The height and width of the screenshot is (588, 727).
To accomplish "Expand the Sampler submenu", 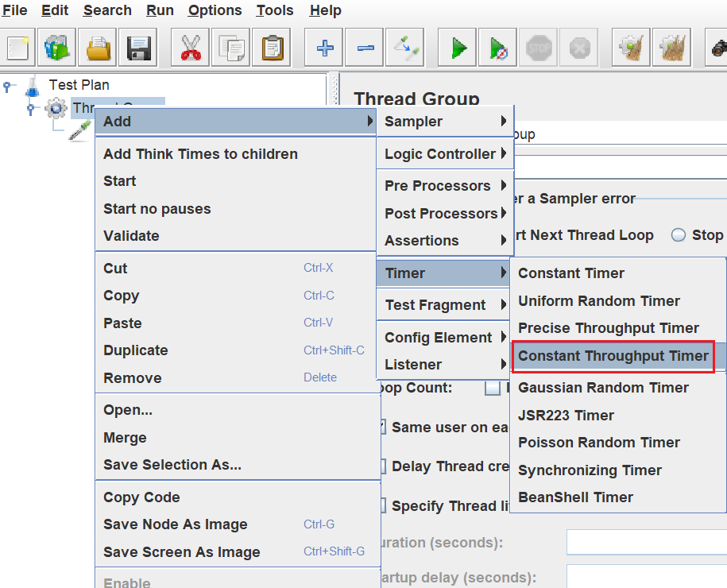I will coord(445,122).
